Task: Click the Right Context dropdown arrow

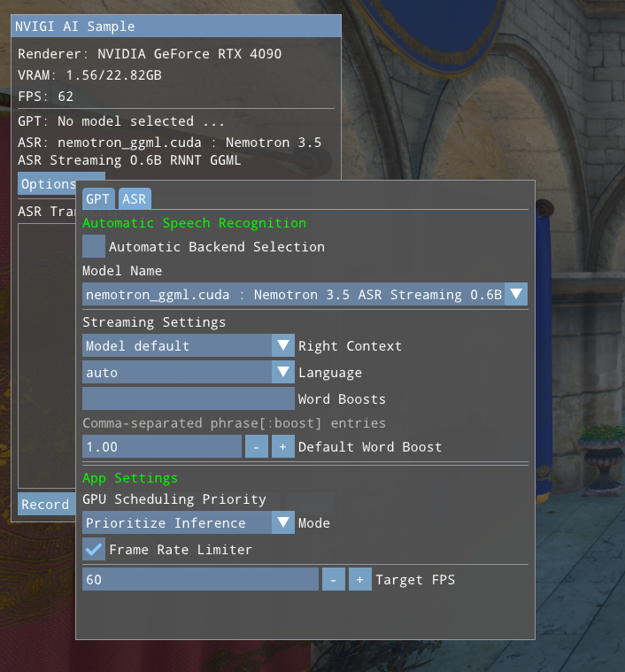Action: coord(283,345)
